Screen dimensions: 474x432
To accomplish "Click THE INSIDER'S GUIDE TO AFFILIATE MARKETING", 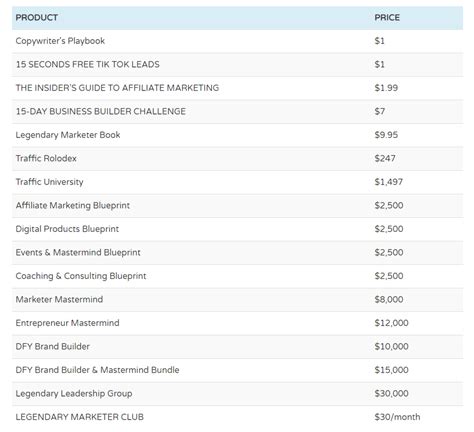I will point(117,88).
